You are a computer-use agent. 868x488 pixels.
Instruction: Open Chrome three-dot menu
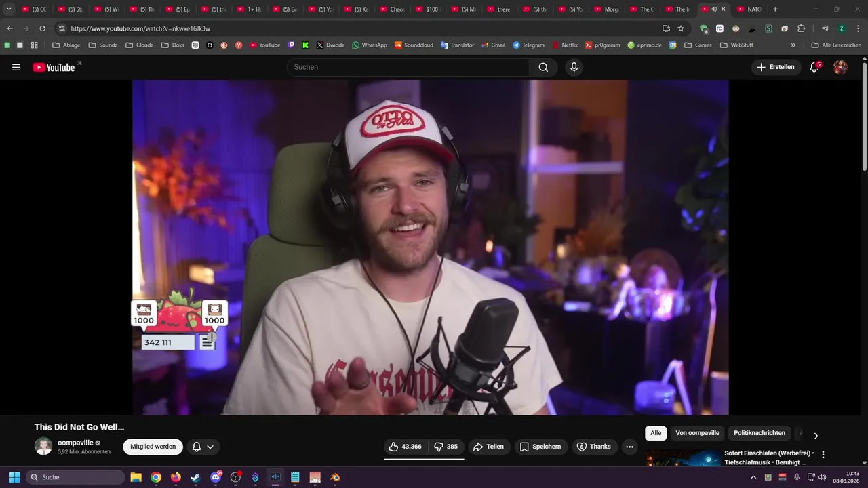coord(858,28)
